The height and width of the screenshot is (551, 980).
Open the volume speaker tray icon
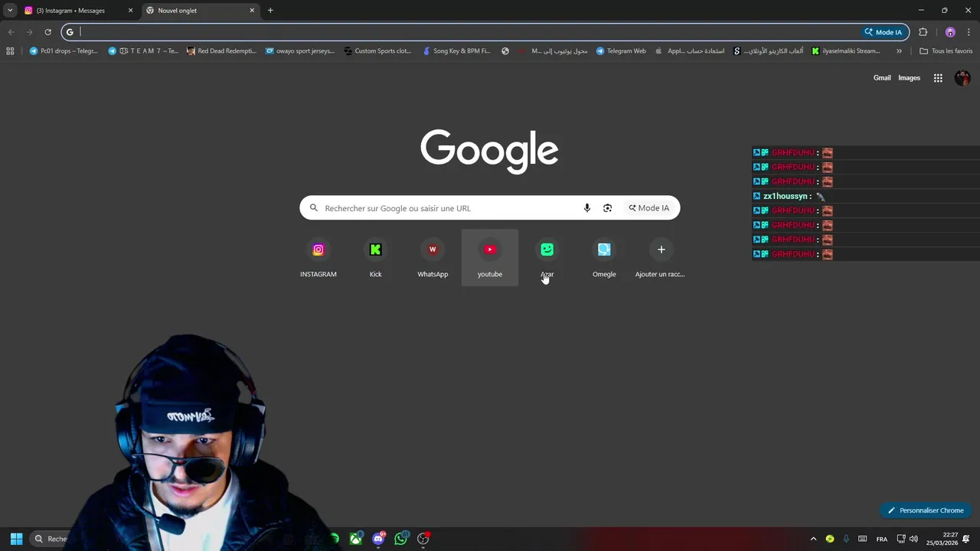click(913, 539)
